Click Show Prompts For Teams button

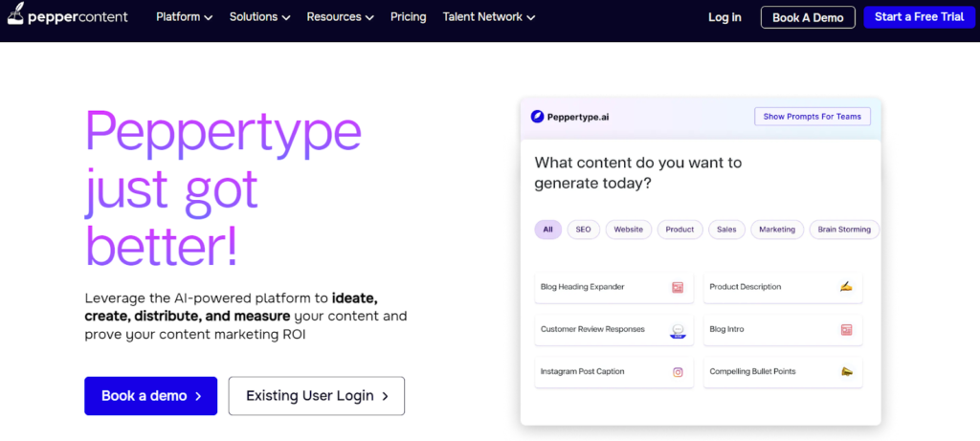[812, 117]
